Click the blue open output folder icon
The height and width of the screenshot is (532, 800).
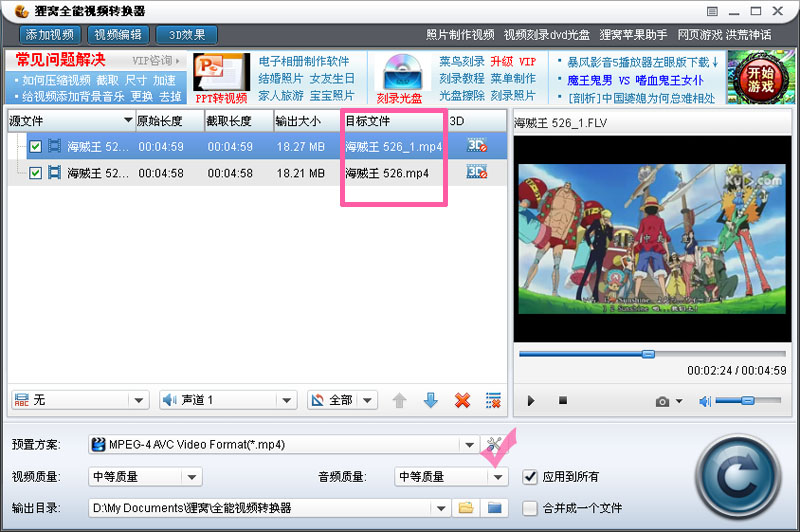(x=494, y=508)
